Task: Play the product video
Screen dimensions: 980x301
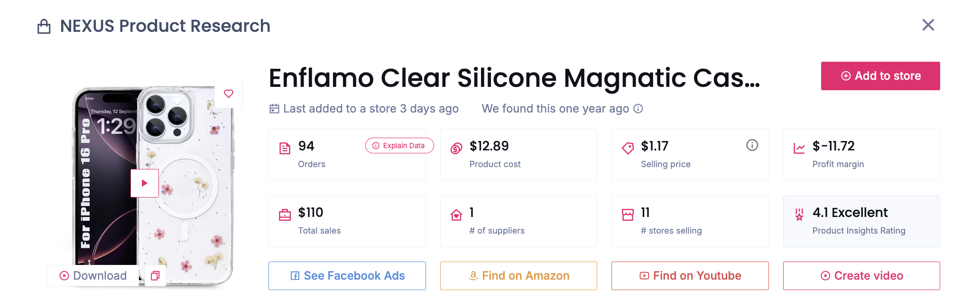Action: [145, 183]
